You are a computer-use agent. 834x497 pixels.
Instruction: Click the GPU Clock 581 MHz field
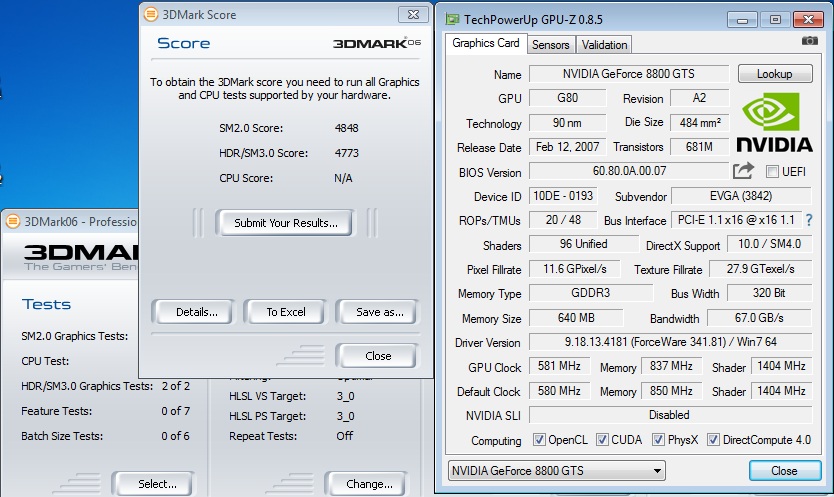[559, 366]
